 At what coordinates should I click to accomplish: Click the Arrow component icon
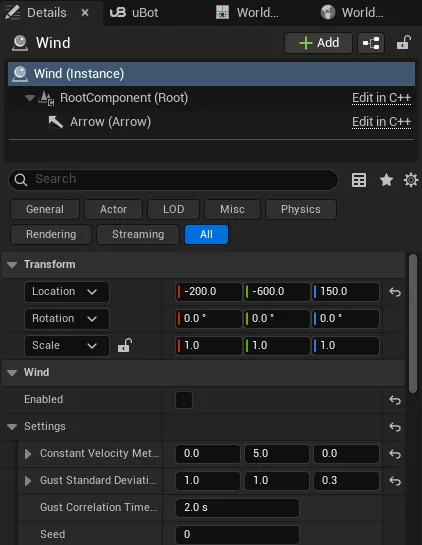click(56, 122)
